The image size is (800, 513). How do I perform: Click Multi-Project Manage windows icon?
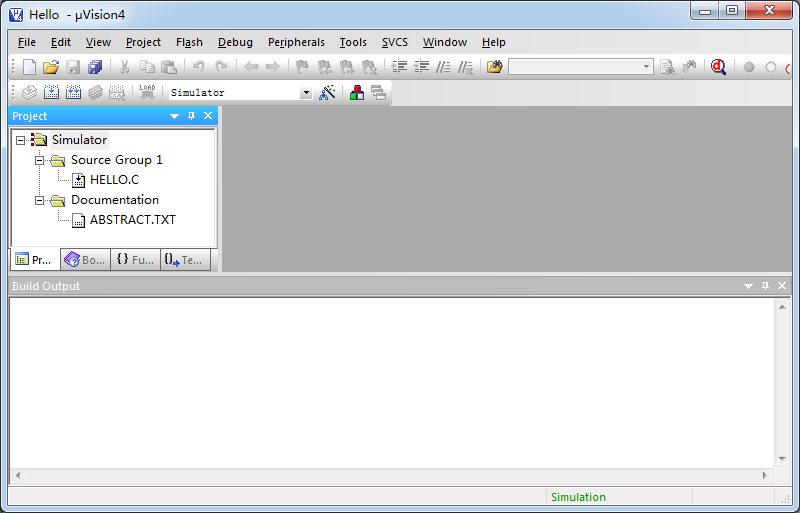[x=379, y=92]
